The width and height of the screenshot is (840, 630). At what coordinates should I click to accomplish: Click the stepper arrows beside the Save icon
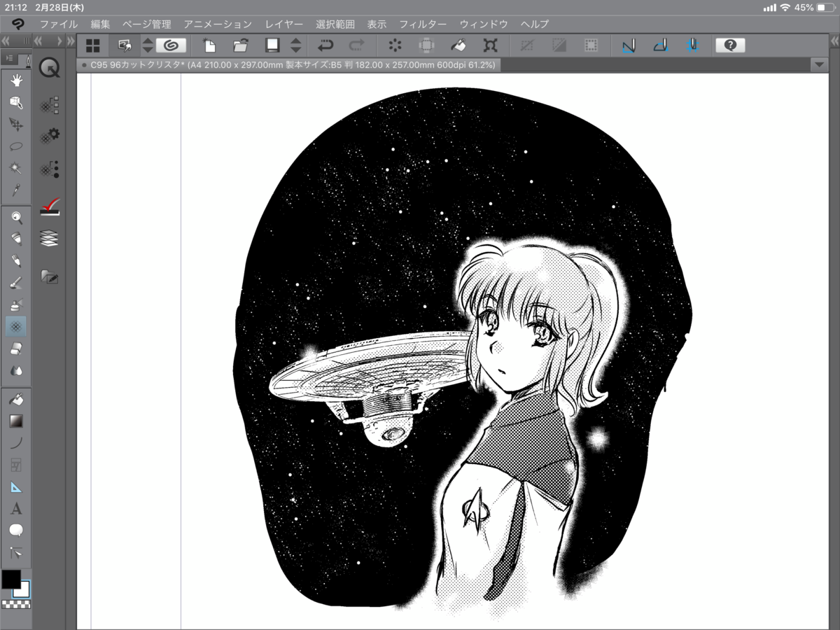tap(296, 45)
